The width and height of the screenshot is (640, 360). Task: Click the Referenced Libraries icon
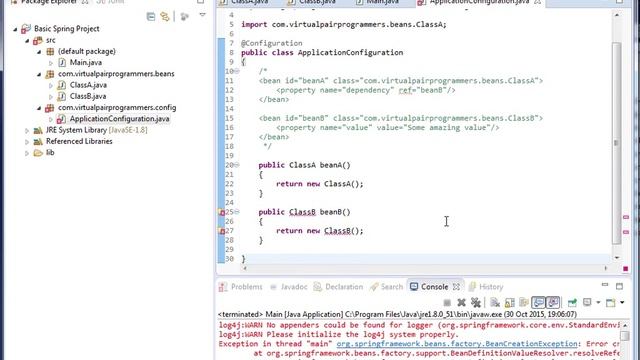click(x=38, y=141)
